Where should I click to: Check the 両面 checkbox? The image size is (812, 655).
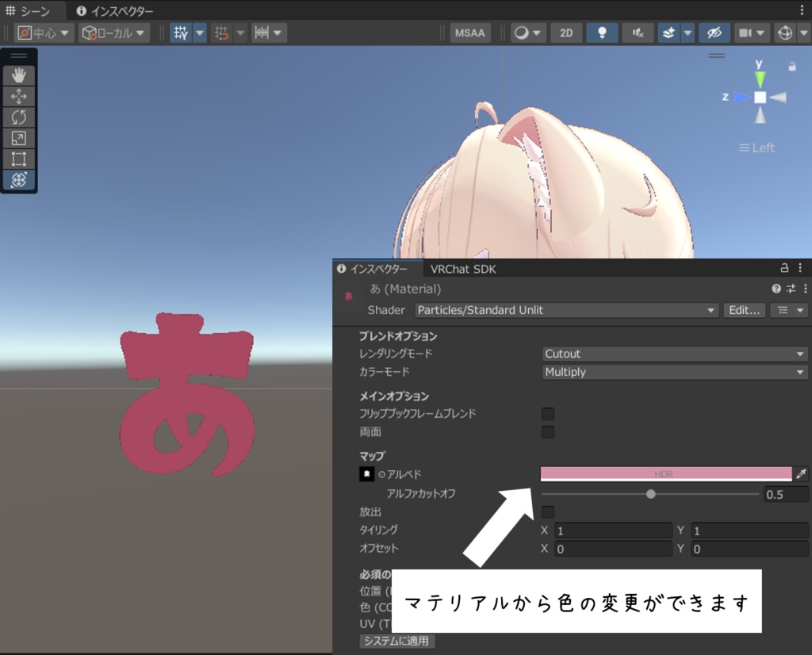pyautogui.click(x=547, y=431)
